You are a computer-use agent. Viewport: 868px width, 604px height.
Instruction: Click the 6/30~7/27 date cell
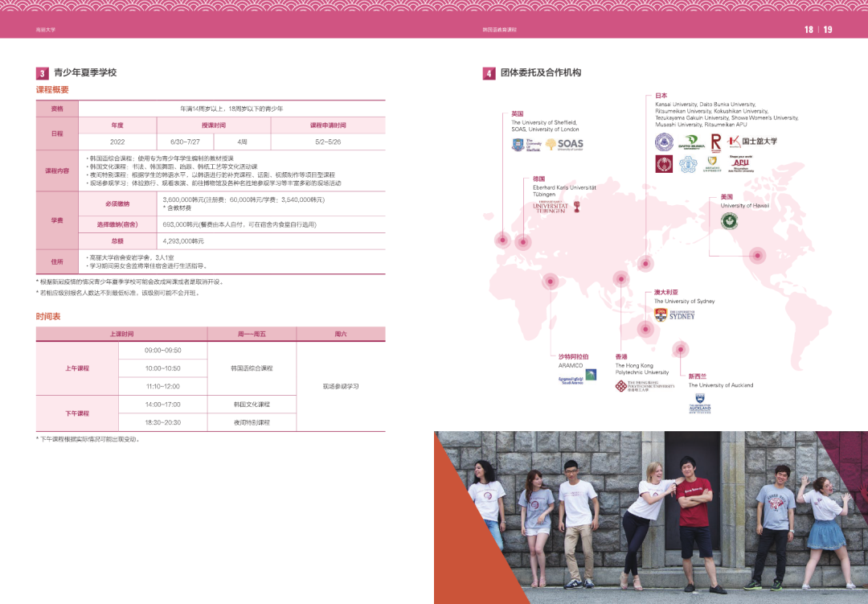(185, 142)
